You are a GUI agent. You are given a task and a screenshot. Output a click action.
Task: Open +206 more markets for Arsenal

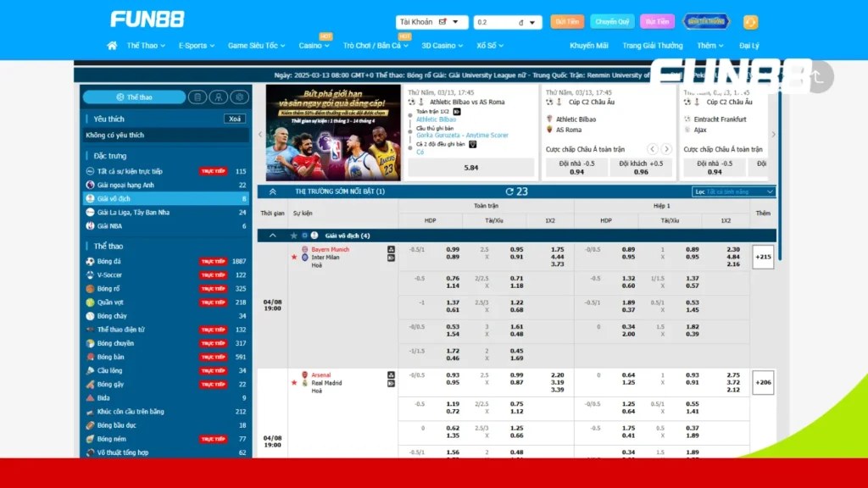click(x=763, y=382)
